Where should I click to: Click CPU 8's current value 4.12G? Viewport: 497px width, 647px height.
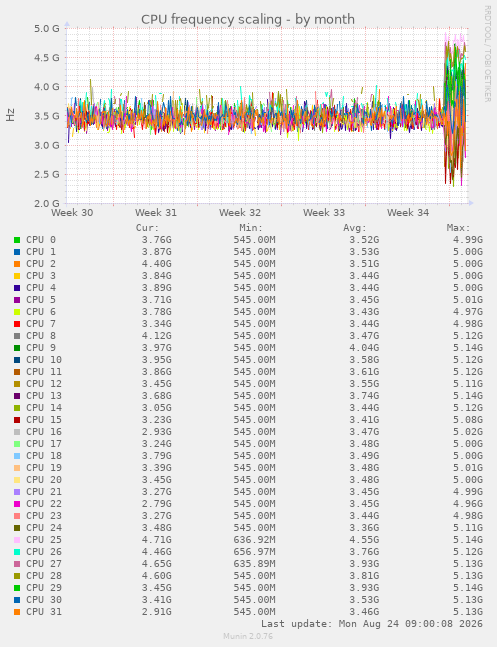156,335
